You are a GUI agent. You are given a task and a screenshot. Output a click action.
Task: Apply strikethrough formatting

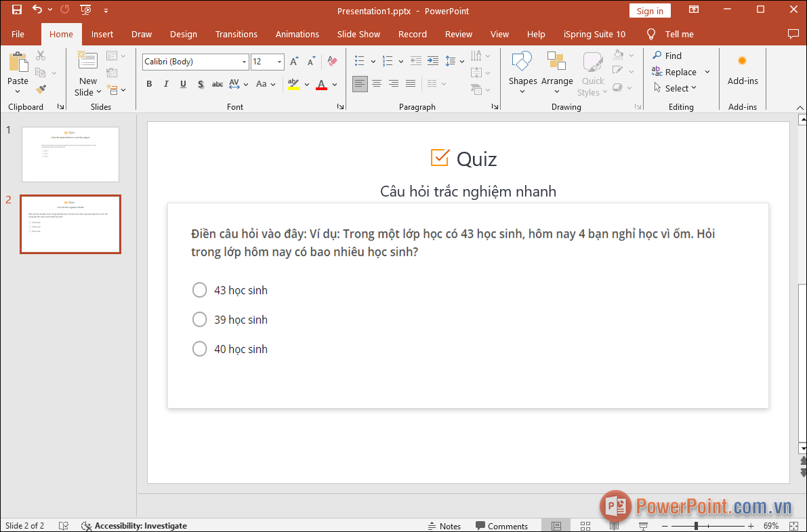pyautogui.click(x=218, y=84)
